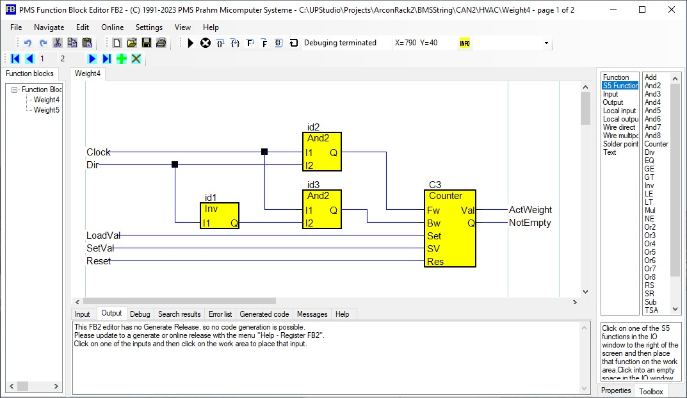Click the Paste clipboard icon
Screen dimensions: 687x398
[x=87, y=43]
